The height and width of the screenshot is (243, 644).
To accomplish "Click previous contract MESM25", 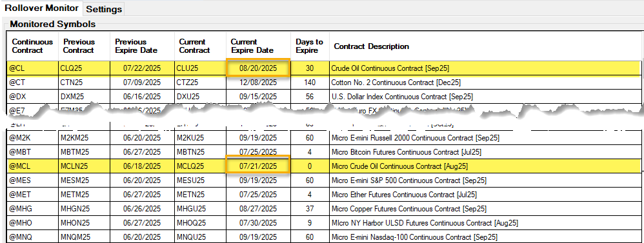I will coord(85,180).
